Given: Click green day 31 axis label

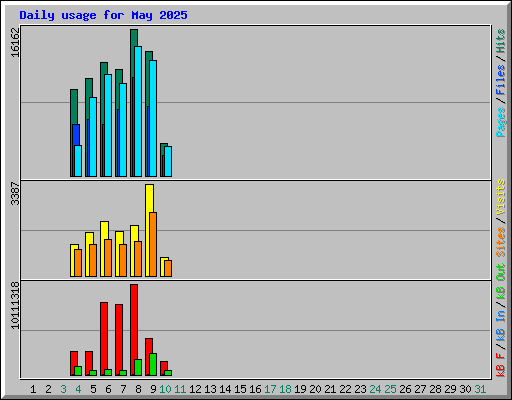Looking at the screenshot, I should (x=480, y=389).
